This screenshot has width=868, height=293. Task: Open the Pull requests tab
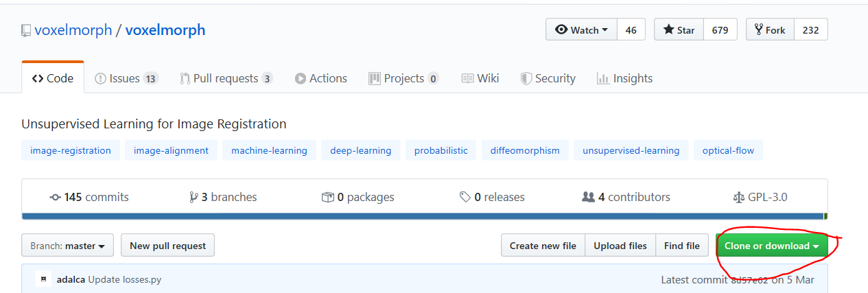(x=226, y=78)
